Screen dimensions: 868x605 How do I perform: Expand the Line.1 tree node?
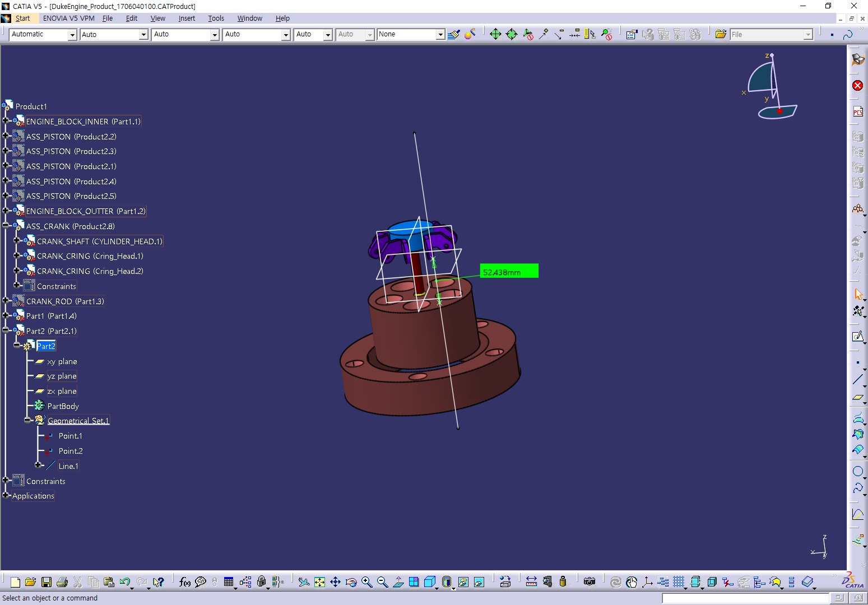pos(38,465)
